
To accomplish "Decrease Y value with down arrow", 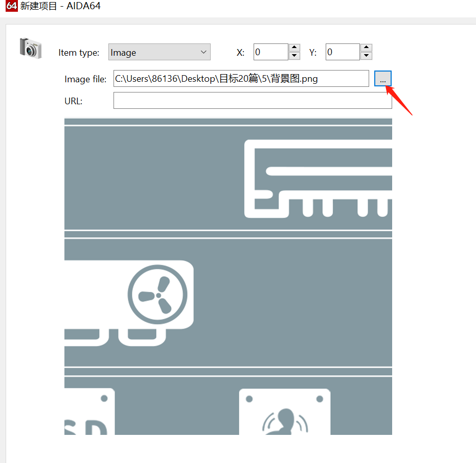I will tap(366, 56).
